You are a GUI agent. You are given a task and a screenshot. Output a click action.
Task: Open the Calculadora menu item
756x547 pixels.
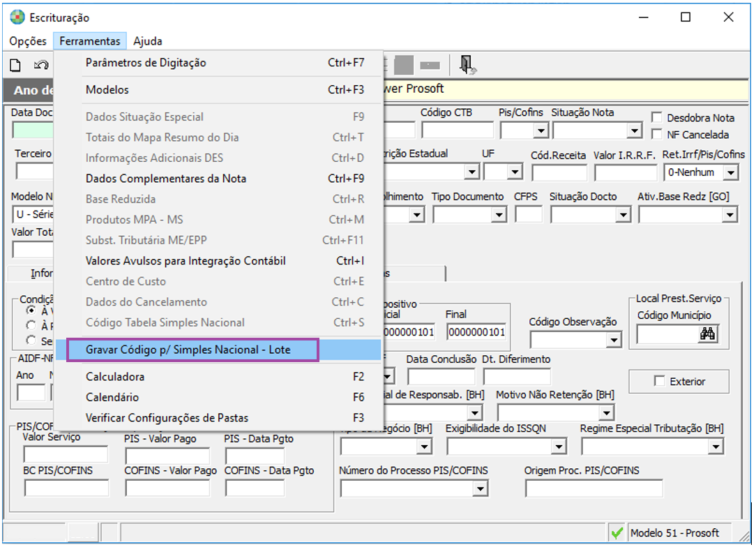click(115, 377)
